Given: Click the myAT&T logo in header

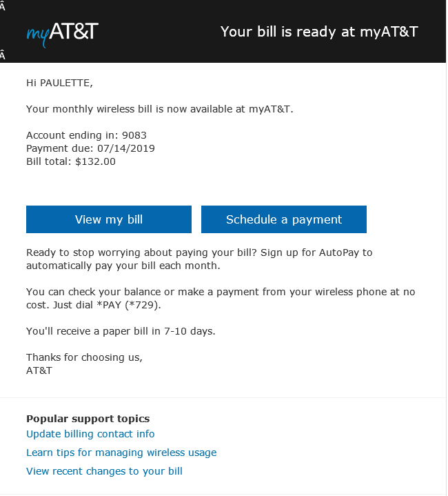Looking at the screenshot, I should pyautogui.click(x=62, y=32).
